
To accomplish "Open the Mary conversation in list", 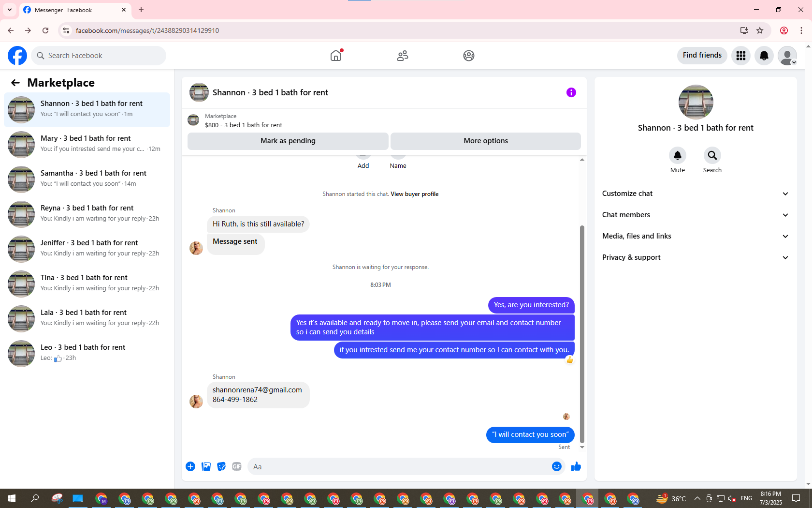I will pos(87,145).
